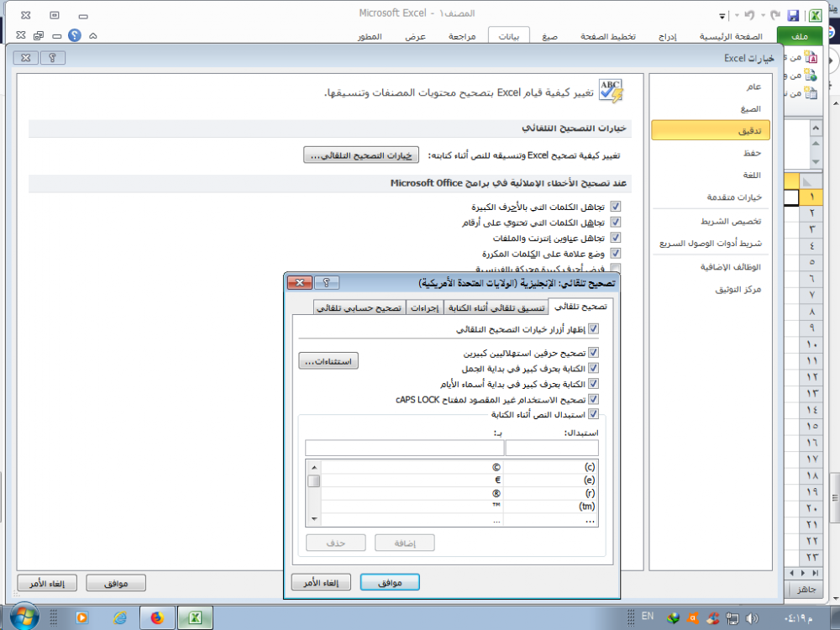This screenshot has width=840, height=630.
Task: Toggle 'تجاهل عناوين إنترنت والملفات' checkbox
Action: pos(616,238)
